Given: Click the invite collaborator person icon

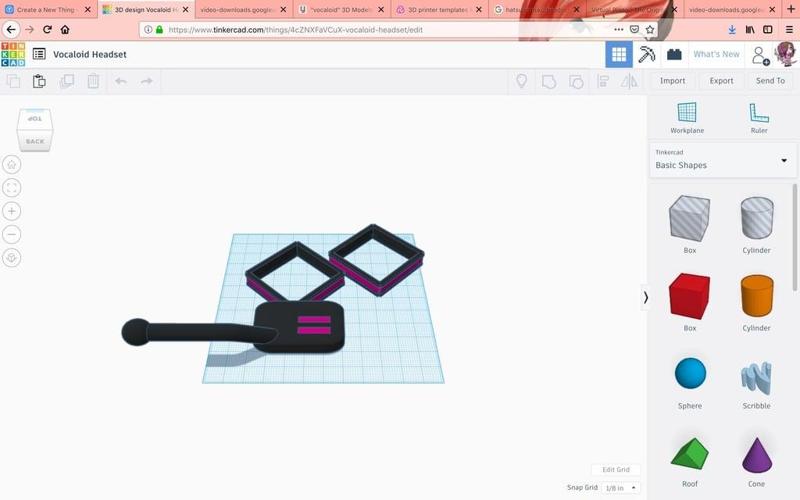Looking at the screenshot, I should [760, 55].
